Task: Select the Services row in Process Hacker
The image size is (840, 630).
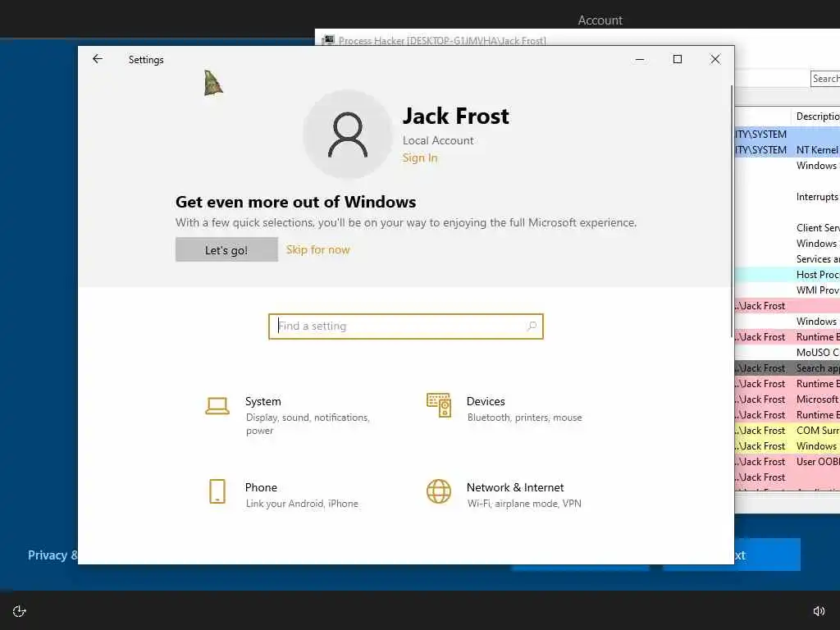Action: click(787, 259)
